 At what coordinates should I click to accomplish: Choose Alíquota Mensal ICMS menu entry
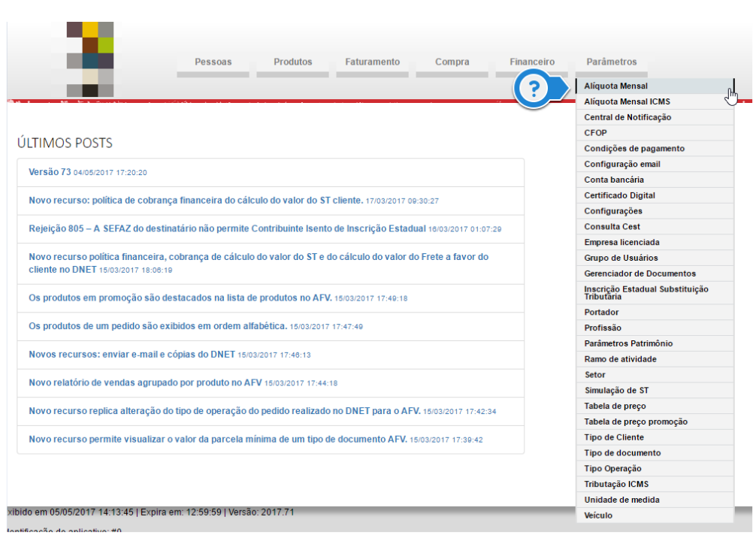click(627, 101)
